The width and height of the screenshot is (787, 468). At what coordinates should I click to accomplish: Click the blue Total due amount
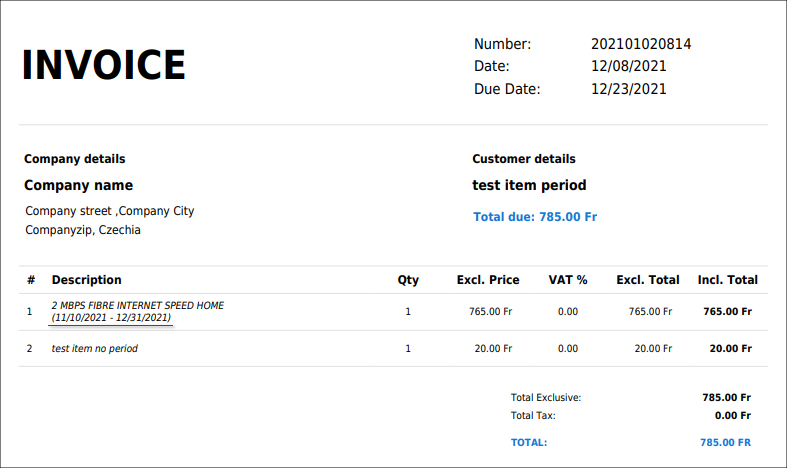(535, 217)
